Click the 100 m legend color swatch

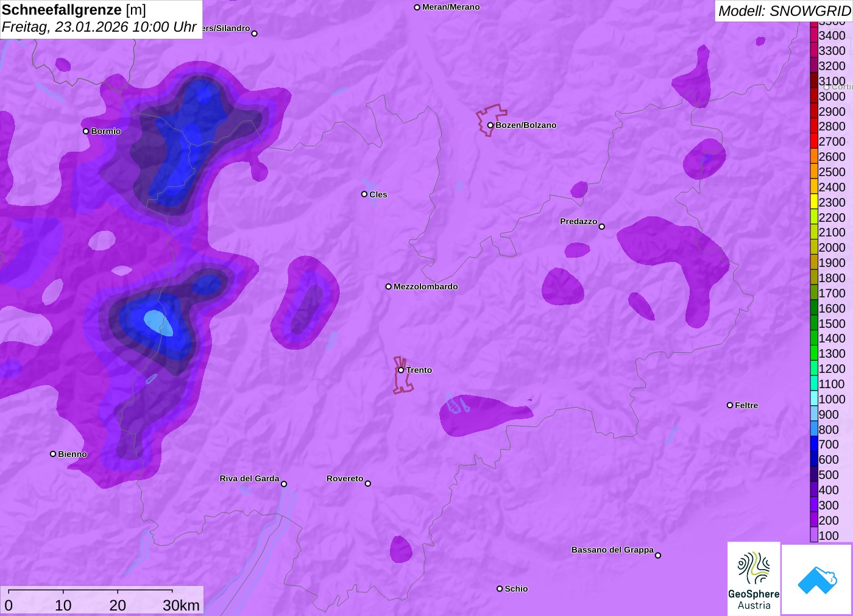[814, 536]
